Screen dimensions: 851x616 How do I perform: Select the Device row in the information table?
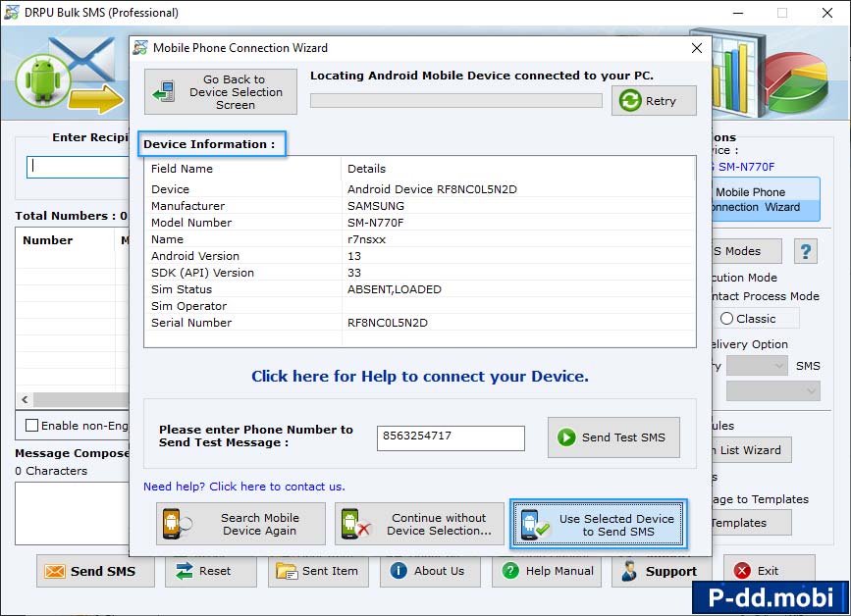point(420,189)
